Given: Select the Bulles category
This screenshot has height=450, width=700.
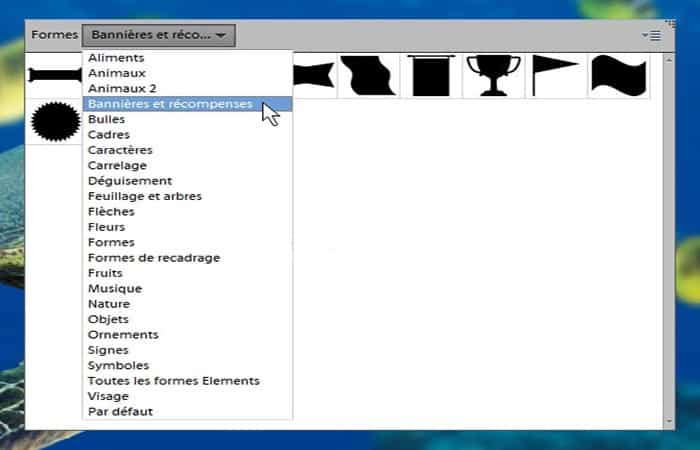Looking at the screenshot, I should click(x=188, y=119).
